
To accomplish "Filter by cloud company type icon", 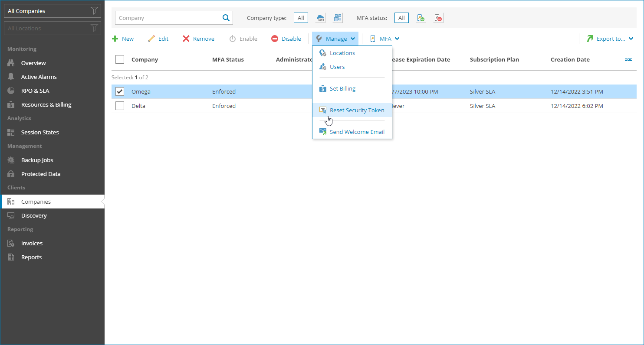I will pos(320,18).
